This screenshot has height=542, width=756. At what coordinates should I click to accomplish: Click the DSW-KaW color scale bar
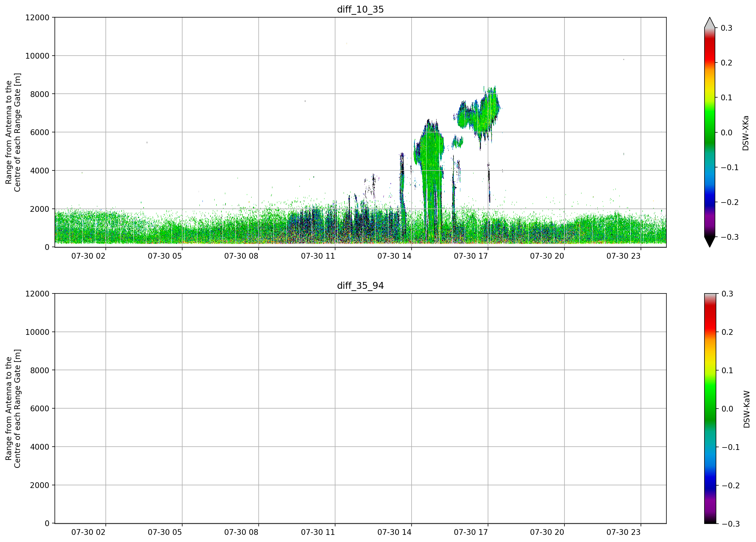[710, 409]
